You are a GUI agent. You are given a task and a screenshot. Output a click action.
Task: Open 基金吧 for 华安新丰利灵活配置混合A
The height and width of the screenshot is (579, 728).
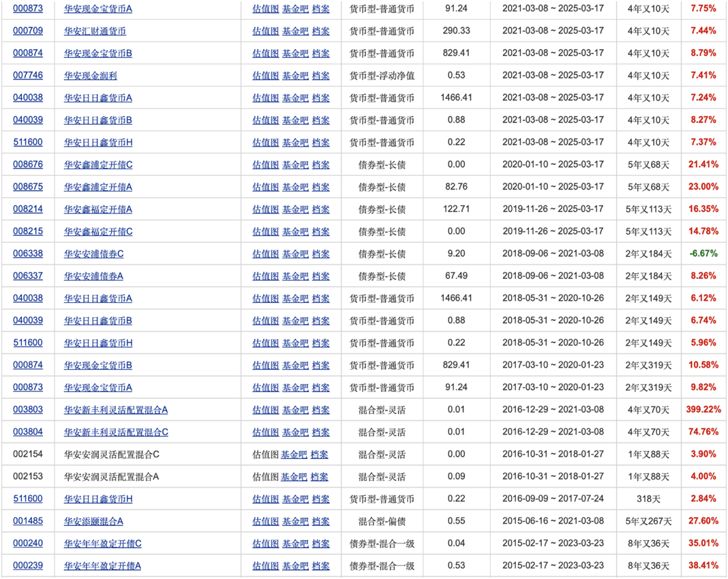click(295, 410)
